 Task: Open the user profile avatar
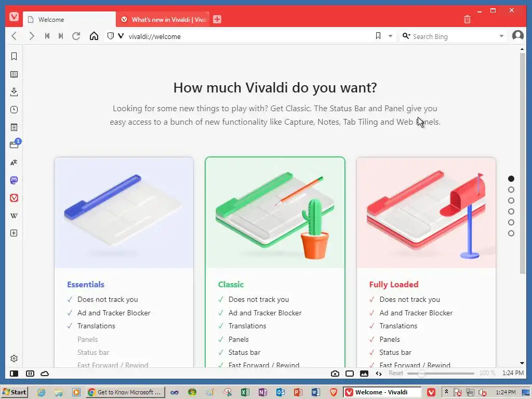click(x=518, y=35)
